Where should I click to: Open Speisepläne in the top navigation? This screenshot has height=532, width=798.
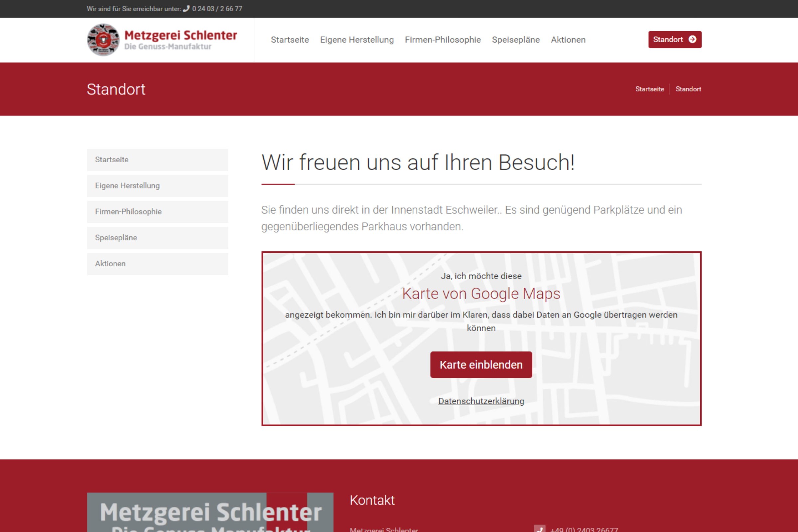[515, 40]
